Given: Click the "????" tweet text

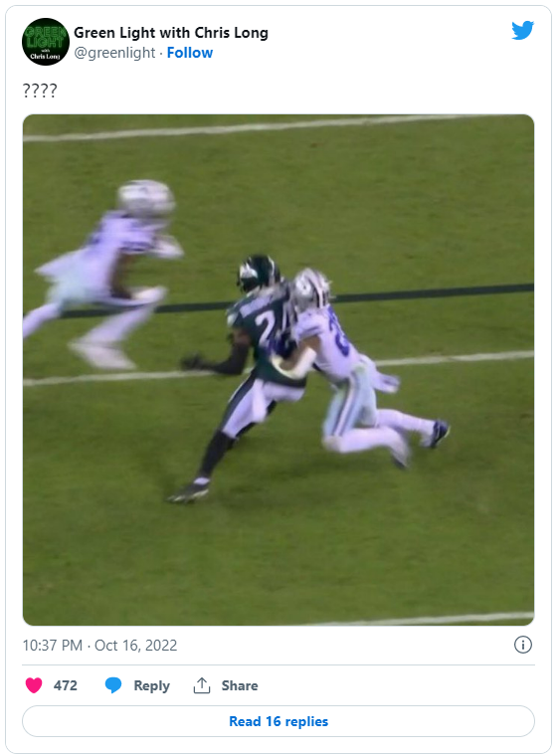Looking at the screenshot, I should (x=40, y=91).
